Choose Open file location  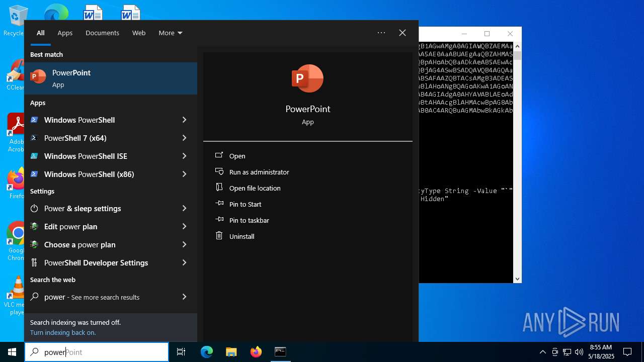(x=255, y=188)
